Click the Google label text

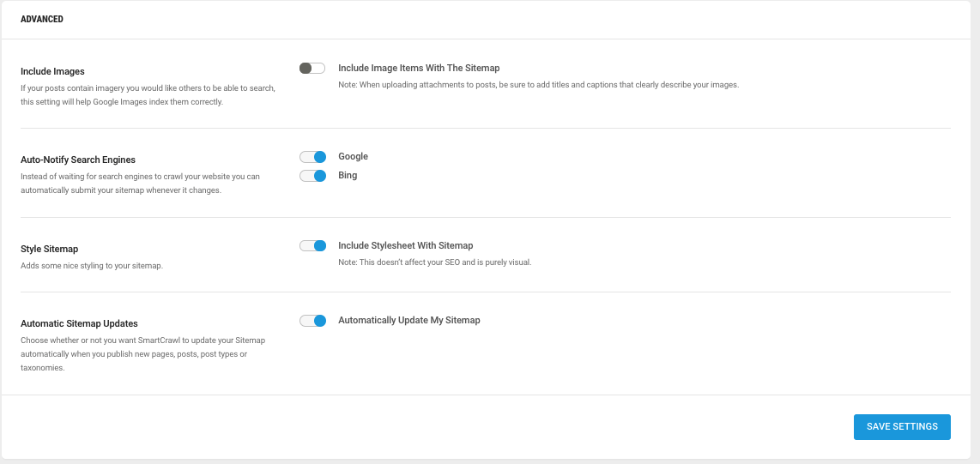point(353,156)
